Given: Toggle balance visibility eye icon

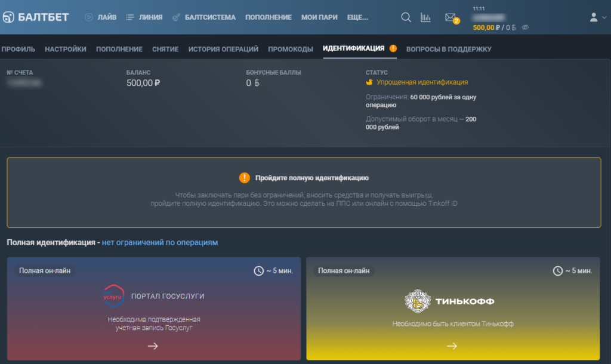Looking at the screenshot, I should click(x=525, y=27).
